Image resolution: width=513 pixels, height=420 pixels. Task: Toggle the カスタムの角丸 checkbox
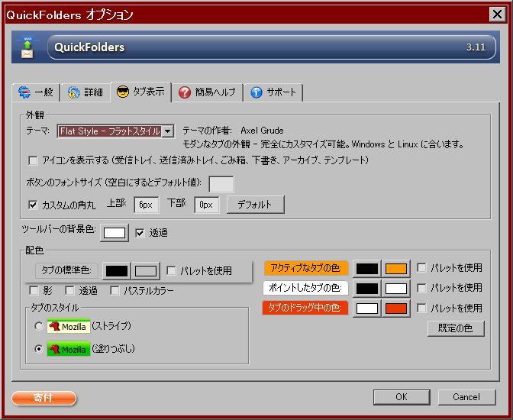pyautogui.click(x=33, y=205)
